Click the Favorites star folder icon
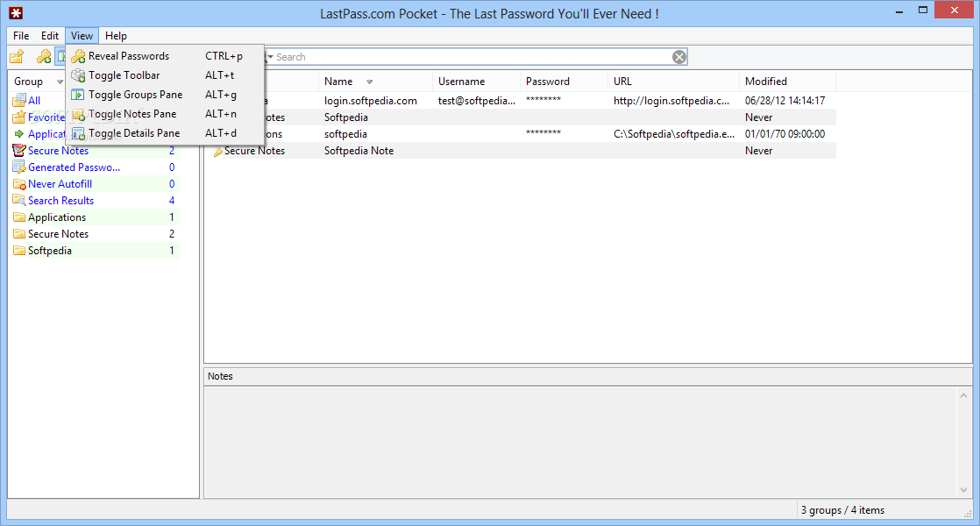980x526 pixels. click(x=19, y=117)
